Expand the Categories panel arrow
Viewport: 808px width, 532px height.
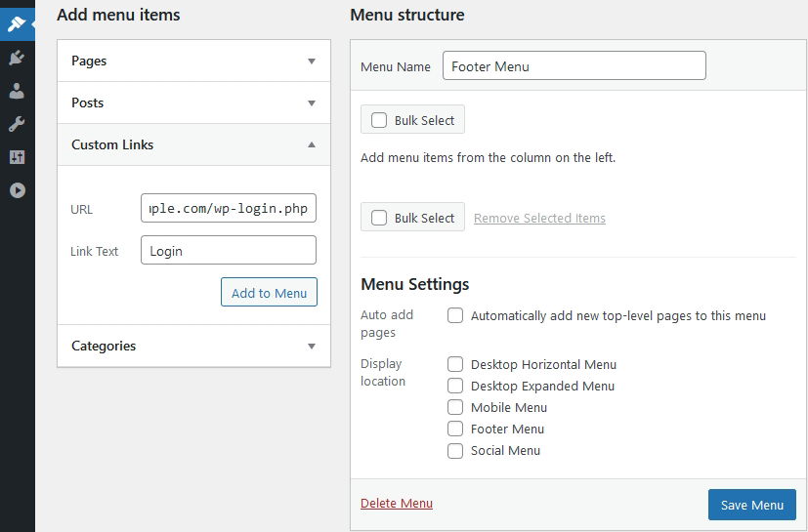[312, 347]
